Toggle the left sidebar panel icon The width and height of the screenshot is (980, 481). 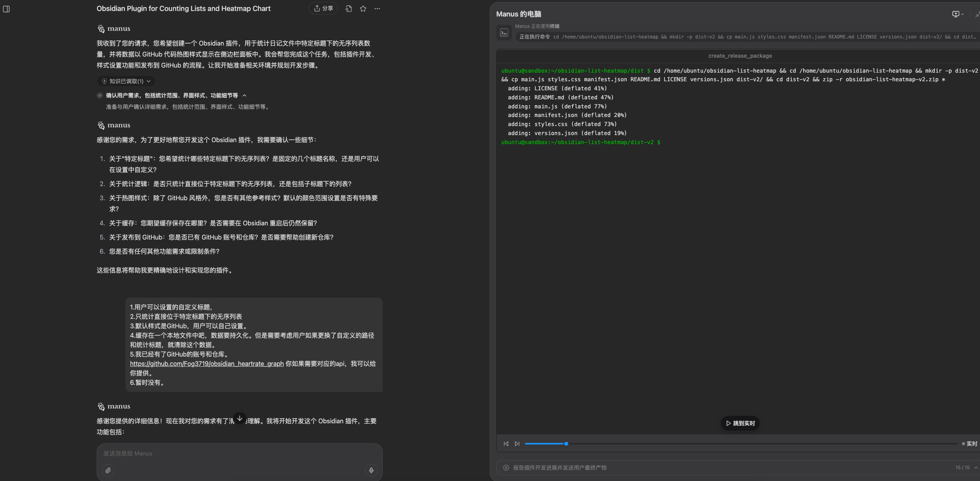pyautogui.click(x=6, y=9)
